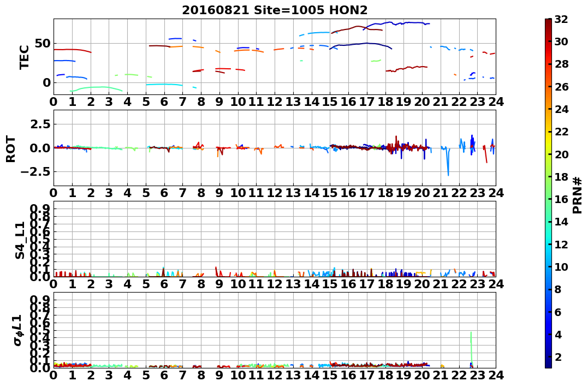Image resolution: width=588 pixels, height=387 pixels.
Task: Click the −2.5 tick on the ROT axis
Action: click(x=37, y=172)
